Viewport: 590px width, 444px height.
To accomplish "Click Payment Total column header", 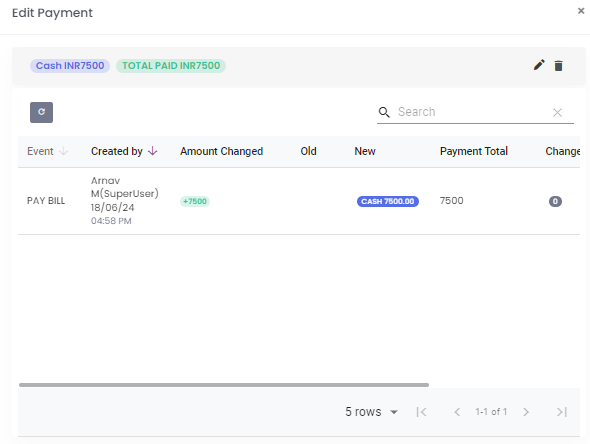I will [x=474, y=151].
